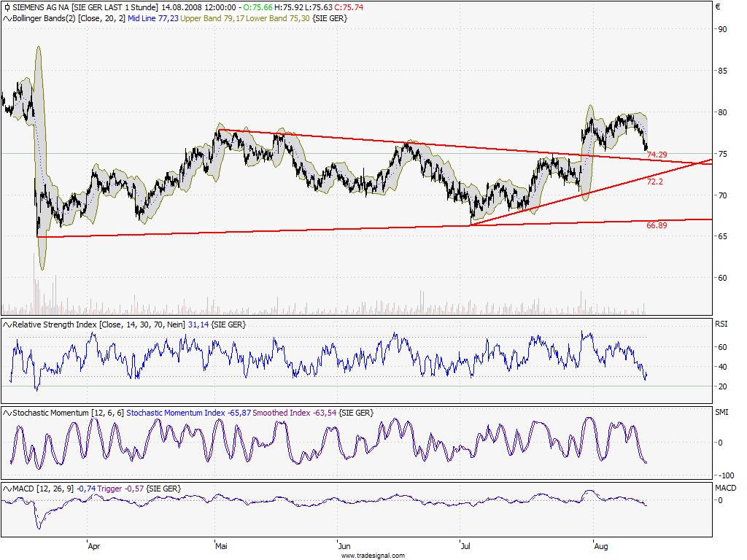Click the Mid Line 77,23 value
The width and height of the screenshot is (747, 560).
(153, 18)
